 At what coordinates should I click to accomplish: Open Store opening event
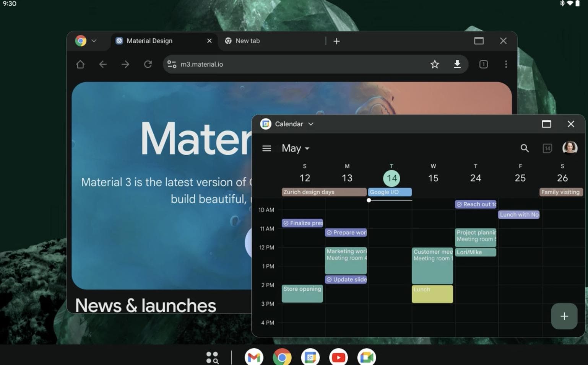[302, 293]
